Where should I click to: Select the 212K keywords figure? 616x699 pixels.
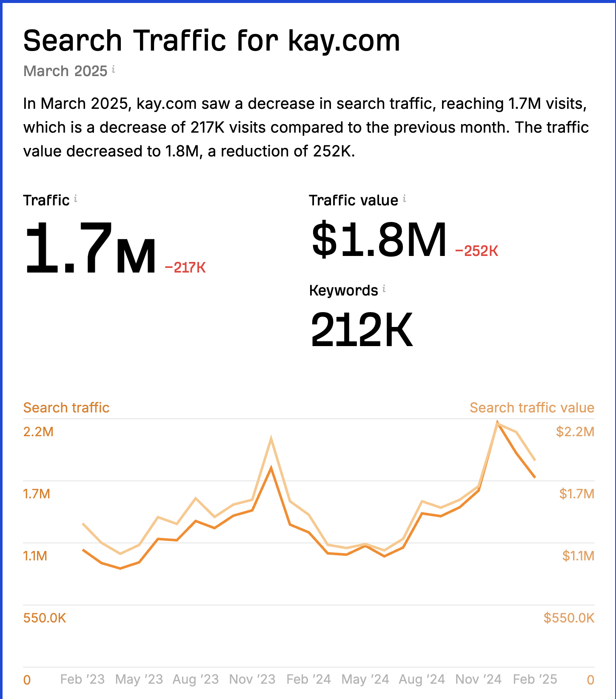coord(362,330)
